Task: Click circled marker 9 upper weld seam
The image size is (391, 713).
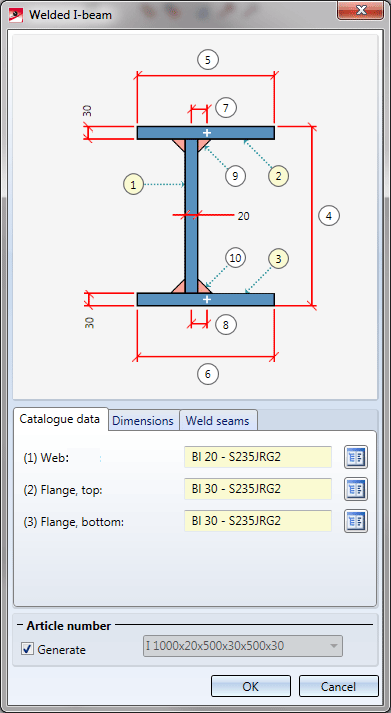Action: coord(235,176)
